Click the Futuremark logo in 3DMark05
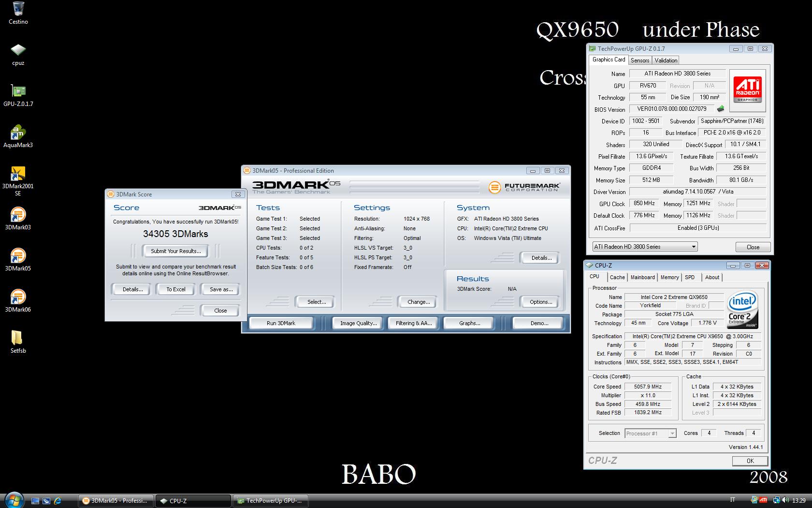Image resolution: width=812 pixels, height=508 pixels. coord(524,187)
